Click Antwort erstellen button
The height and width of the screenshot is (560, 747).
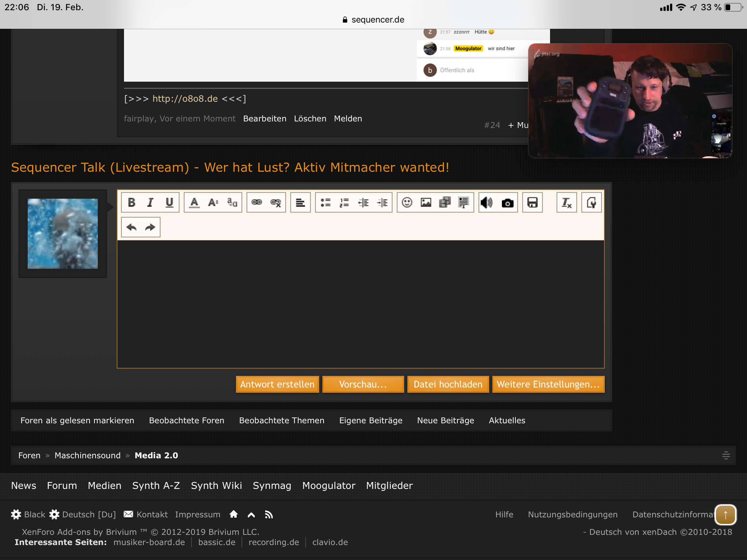pyautogui.click(x=278, y=384)
